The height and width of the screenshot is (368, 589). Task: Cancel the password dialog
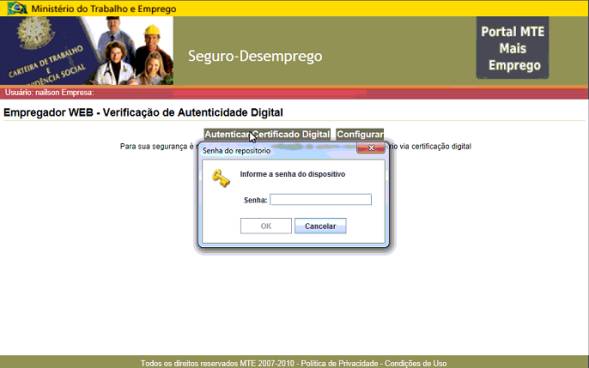[x=320, y=226]
